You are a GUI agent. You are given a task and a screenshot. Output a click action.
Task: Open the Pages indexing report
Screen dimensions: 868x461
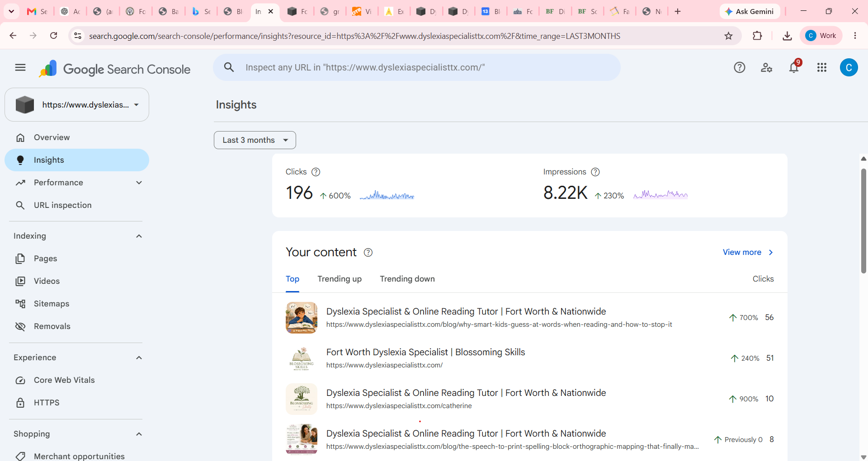77,259
